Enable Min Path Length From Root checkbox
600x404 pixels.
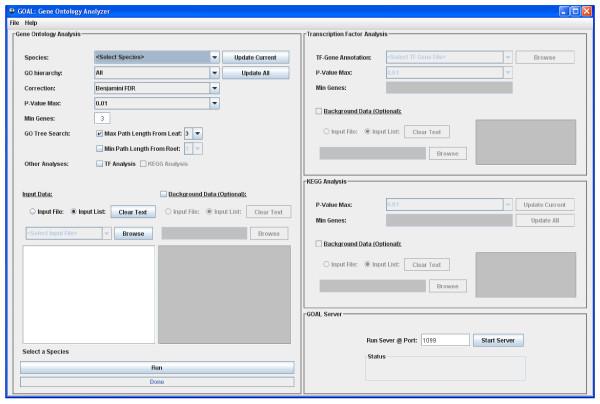[99, 148]
